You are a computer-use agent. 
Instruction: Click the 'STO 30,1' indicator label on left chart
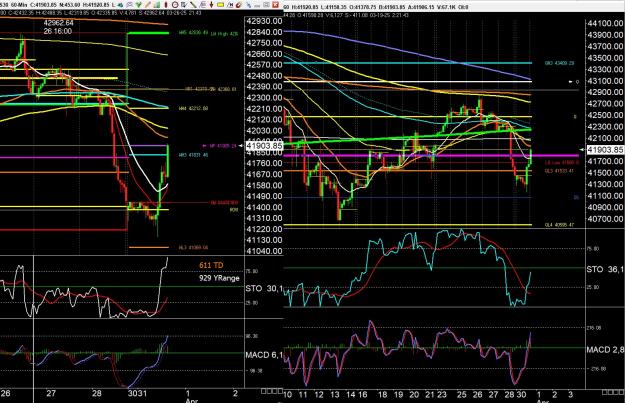tap(264, 288)
